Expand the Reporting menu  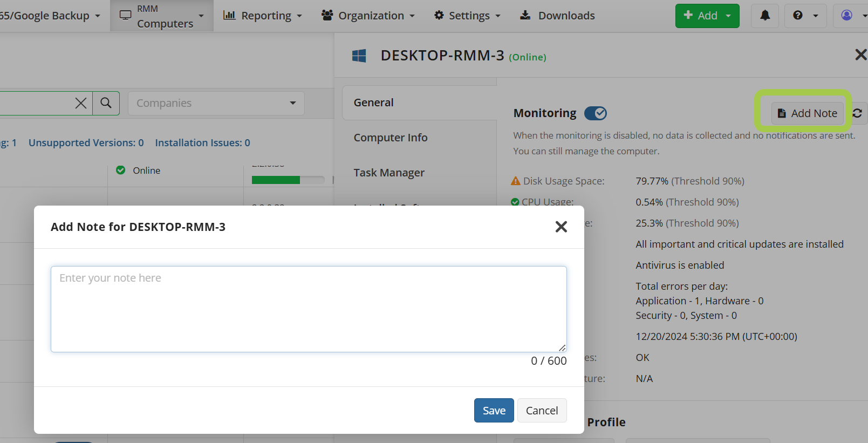(263, 16)
